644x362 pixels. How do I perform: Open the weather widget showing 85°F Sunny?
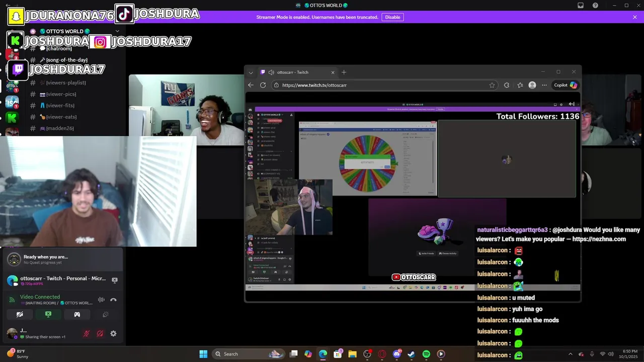18,354
